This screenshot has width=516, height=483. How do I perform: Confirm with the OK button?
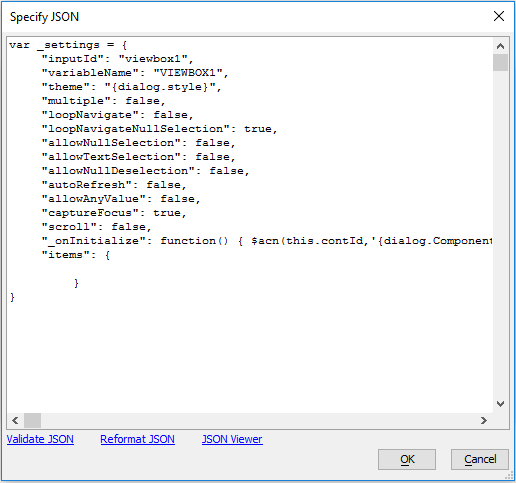coord(407,459)
